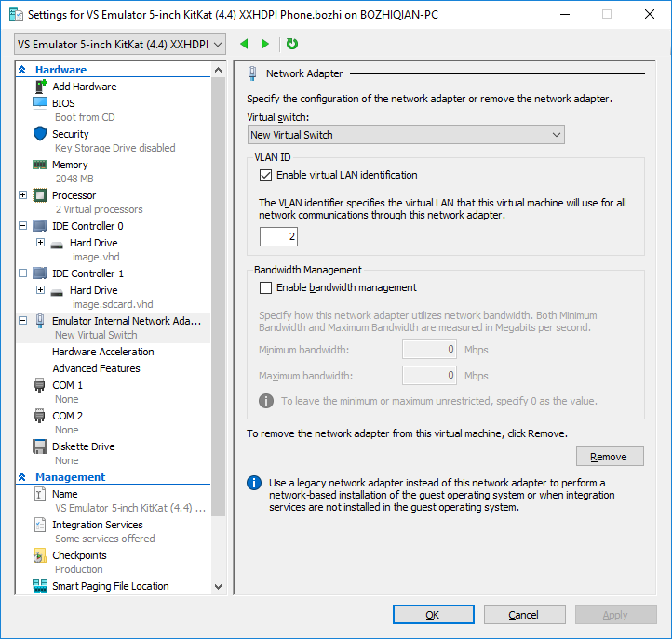Select the Security tree item label
Image resolution: width=672 pixels, height=639 pixels.
[71, 134]
